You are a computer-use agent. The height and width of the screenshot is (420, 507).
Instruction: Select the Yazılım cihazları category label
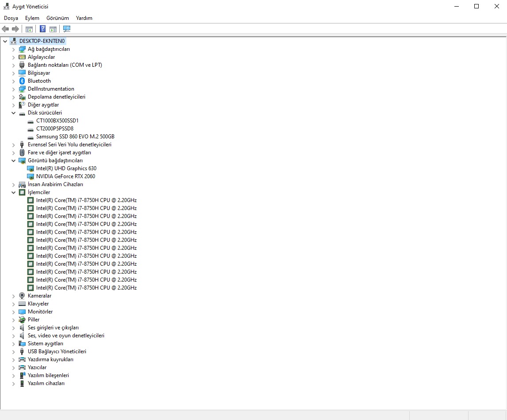click(46, 383)
